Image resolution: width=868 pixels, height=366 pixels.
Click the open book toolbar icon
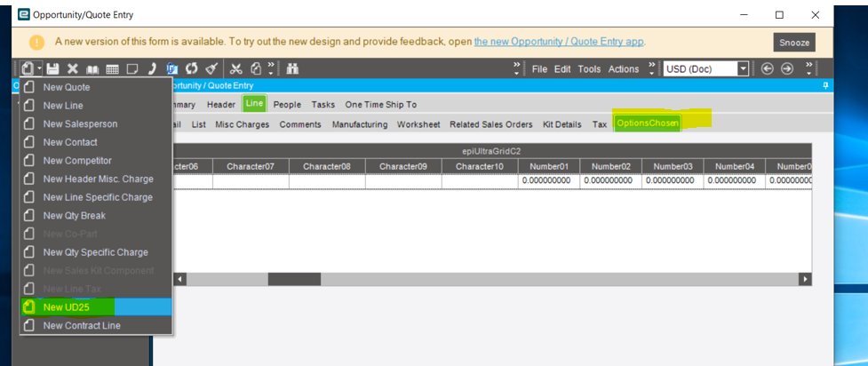(x=92, y=69)
